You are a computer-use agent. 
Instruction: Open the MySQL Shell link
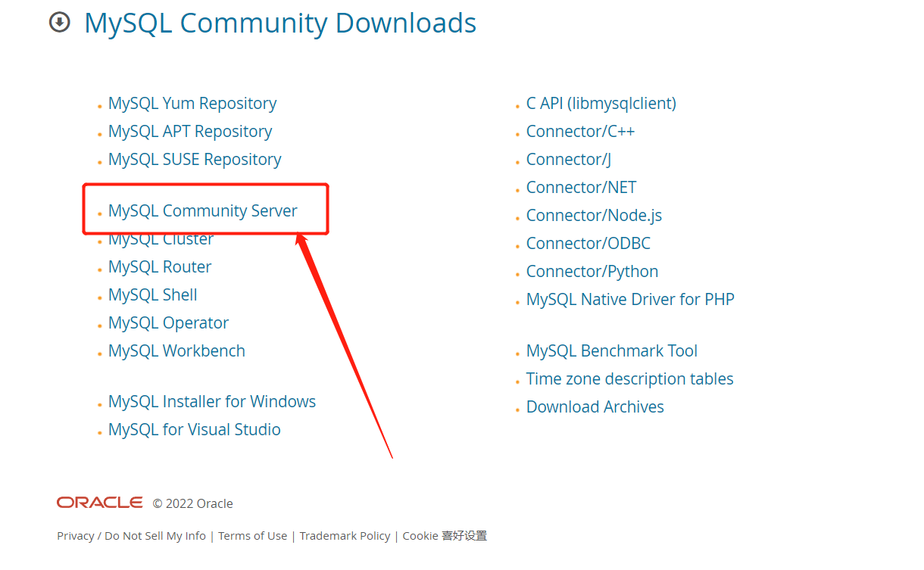[153, 294]
